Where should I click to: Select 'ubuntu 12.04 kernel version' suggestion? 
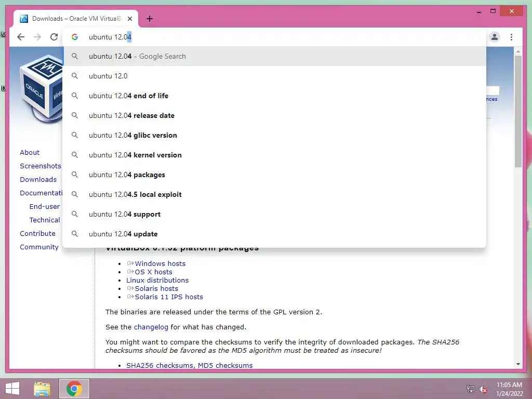[274, 155]
